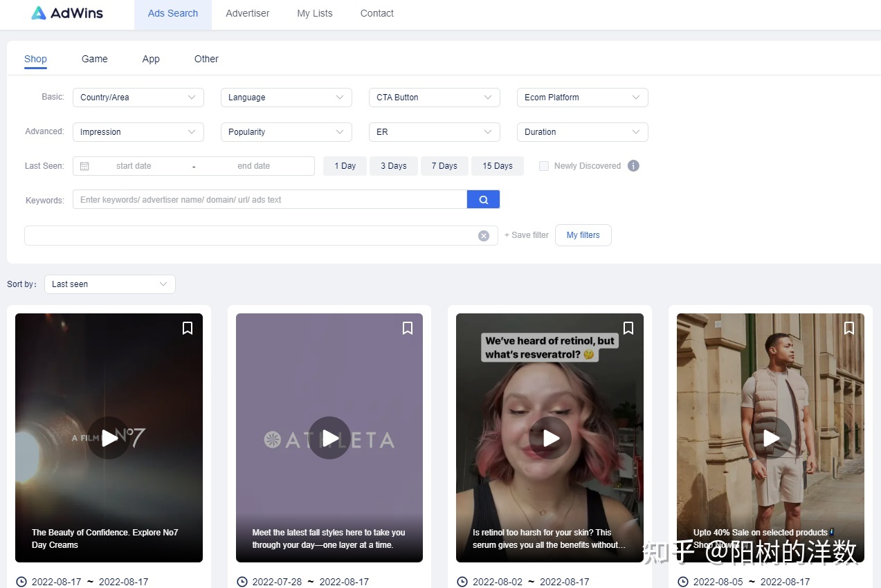This screenshot has width=881, height=588.
Task: Switch to the App category tab
Action: pyautogui.click(x=151, y=59)
